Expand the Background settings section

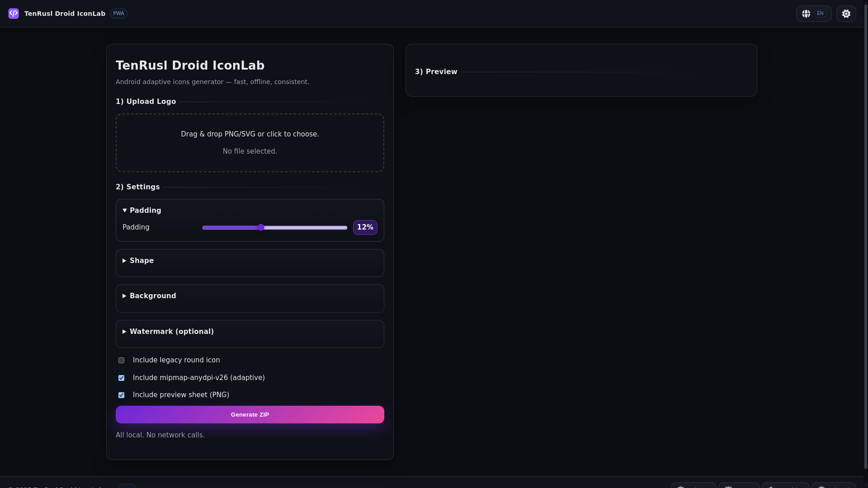(x=153, y=296)
